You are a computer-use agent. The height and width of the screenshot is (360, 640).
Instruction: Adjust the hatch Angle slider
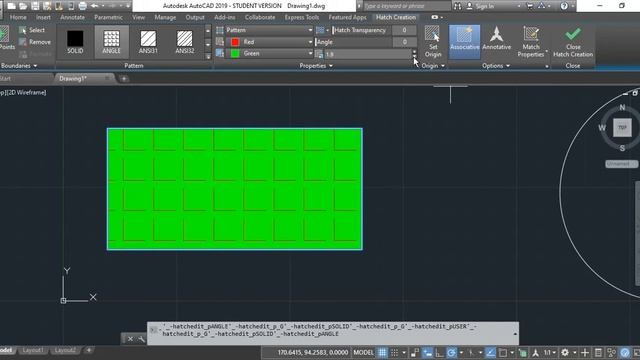coord(353,42)
